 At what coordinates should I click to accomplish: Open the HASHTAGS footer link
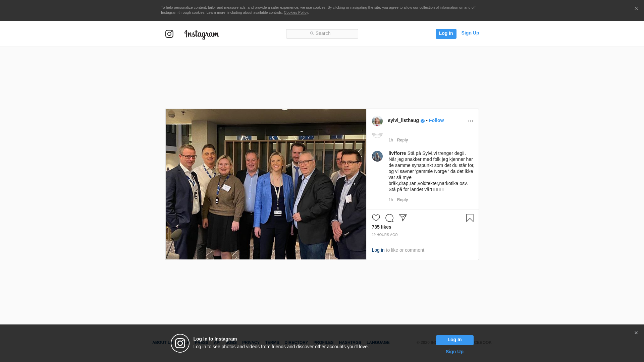coord(350,343)
